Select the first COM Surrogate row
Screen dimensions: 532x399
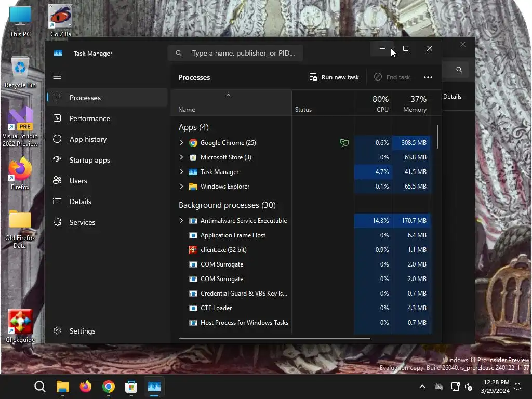coord(301,264)
